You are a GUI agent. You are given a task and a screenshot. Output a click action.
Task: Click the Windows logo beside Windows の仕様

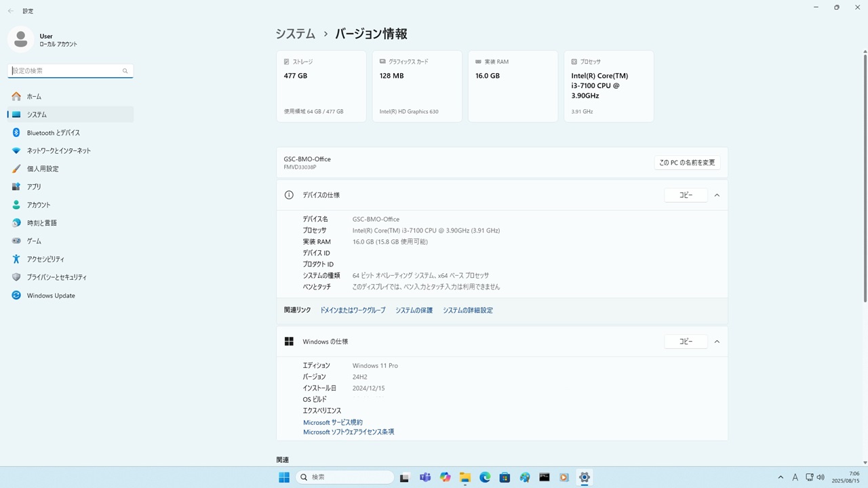pos(289,342)
